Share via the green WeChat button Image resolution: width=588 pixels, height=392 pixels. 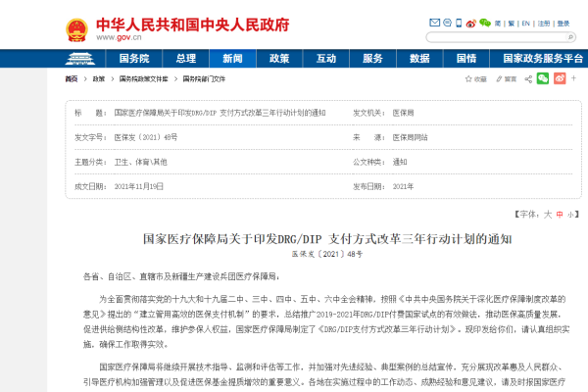543,78
